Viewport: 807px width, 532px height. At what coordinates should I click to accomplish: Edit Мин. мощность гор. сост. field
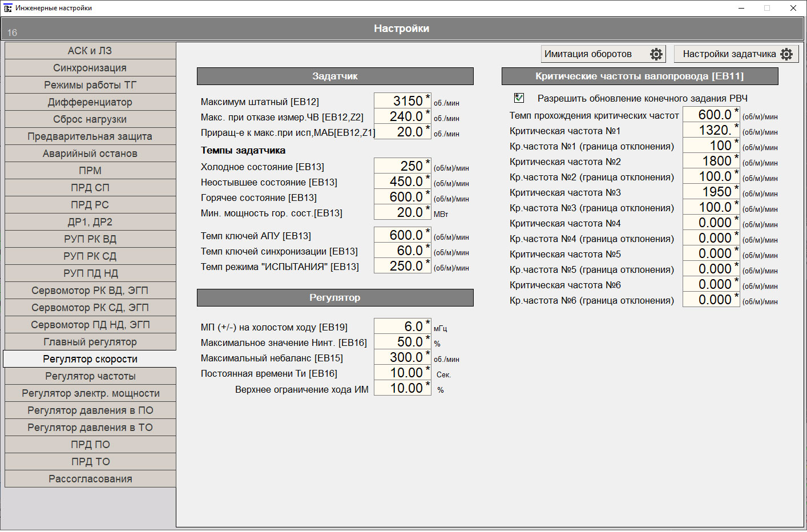tap(402, 212)
